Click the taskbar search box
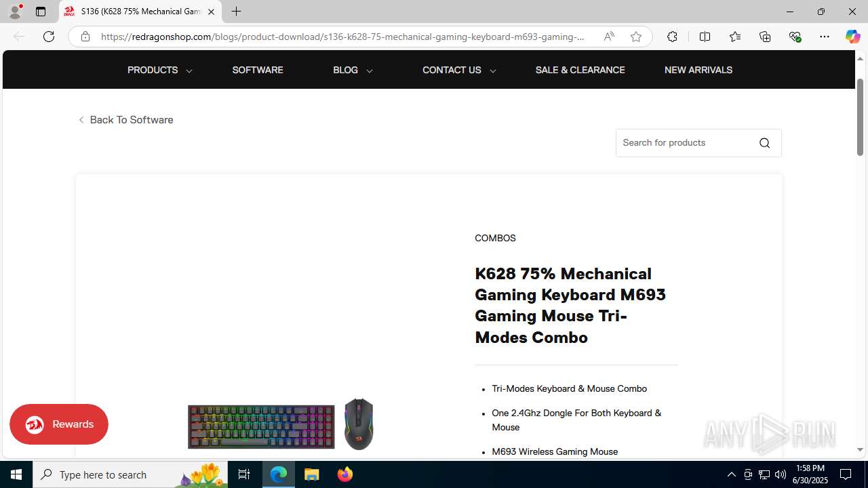 tap(130, 474)
